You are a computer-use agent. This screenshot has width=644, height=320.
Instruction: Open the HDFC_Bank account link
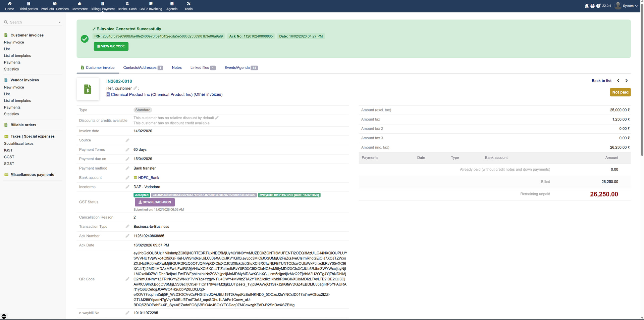click(x=148, y=178)
